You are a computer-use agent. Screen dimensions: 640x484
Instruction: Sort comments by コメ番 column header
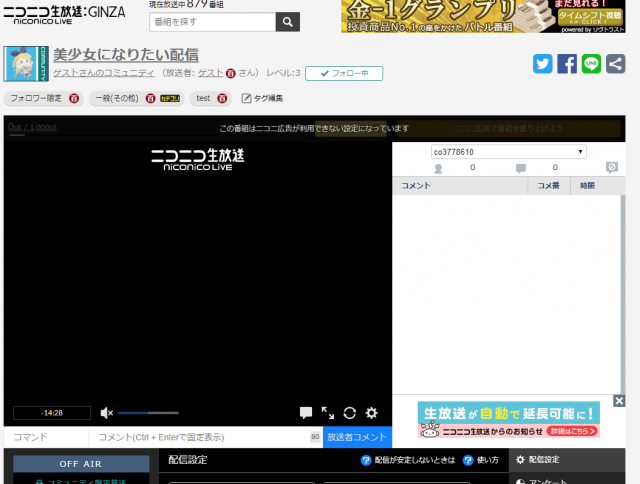point(549,186)
